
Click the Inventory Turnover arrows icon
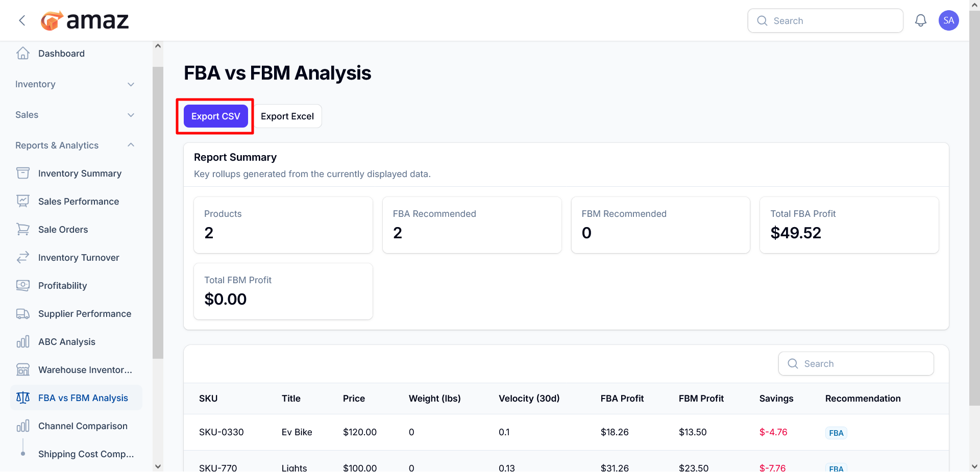pos(23,257)
